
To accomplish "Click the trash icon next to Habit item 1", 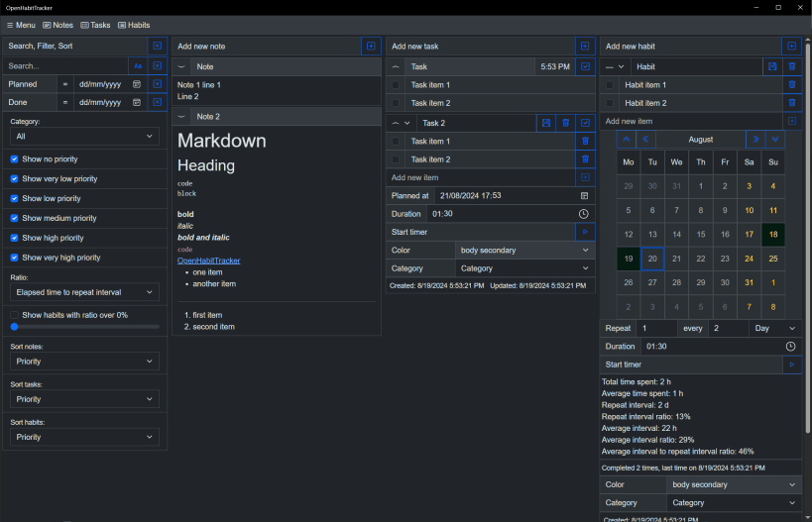I will pos(792,84).
